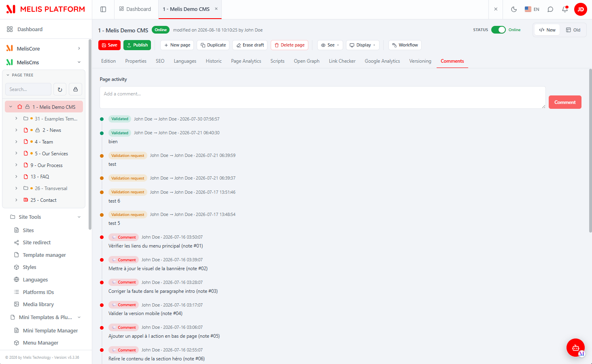Select 13 - FAQ page

(x=40, y=177)
